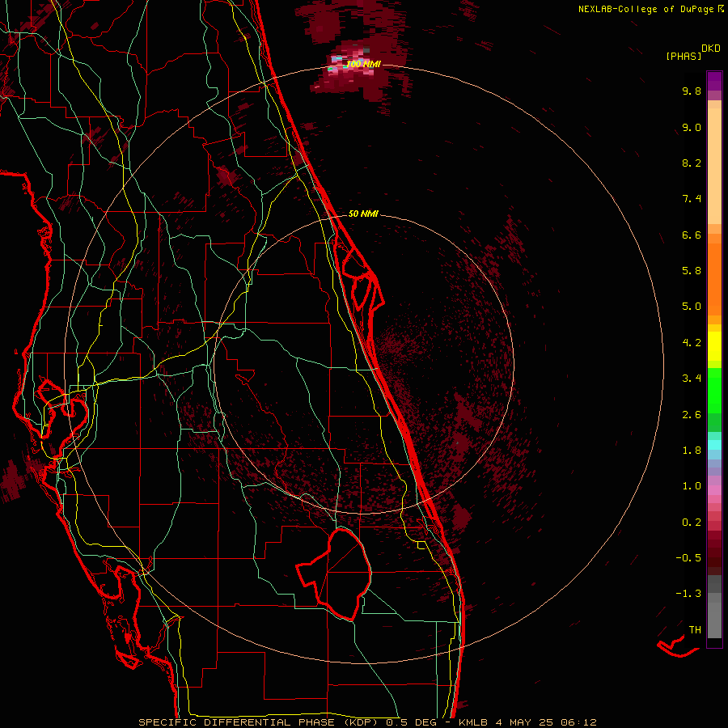Select the yellow band of the color bar

pyautogui.click(x=714, y=346)
